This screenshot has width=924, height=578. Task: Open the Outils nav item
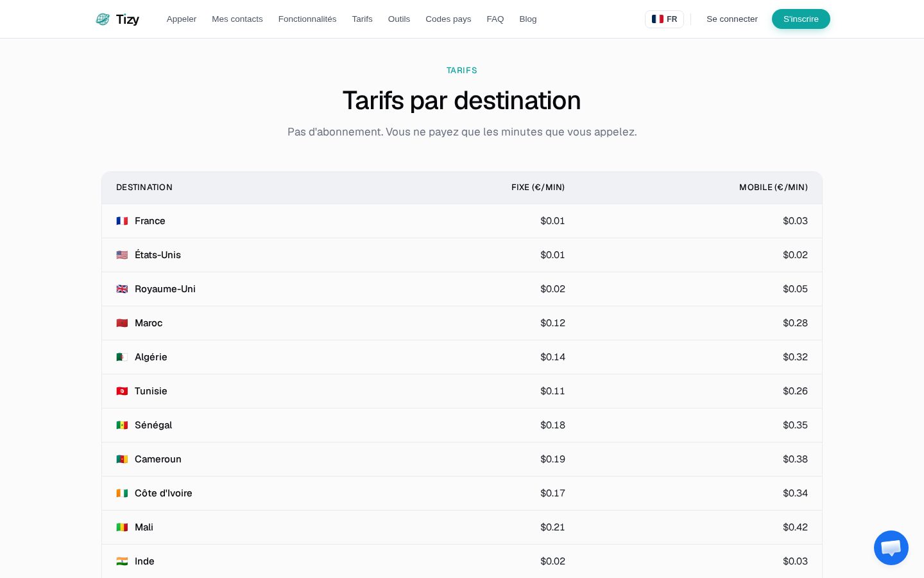point(399,19)
